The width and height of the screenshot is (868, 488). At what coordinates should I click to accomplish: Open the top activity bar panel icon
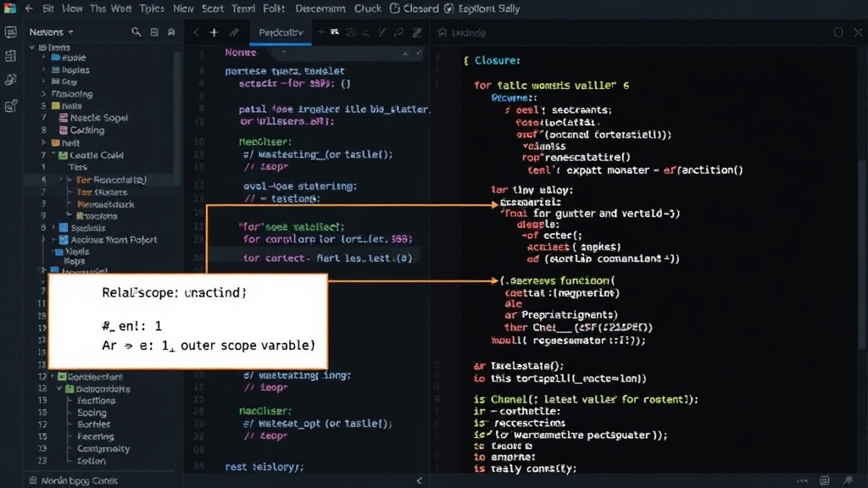(x=10, y=32)
